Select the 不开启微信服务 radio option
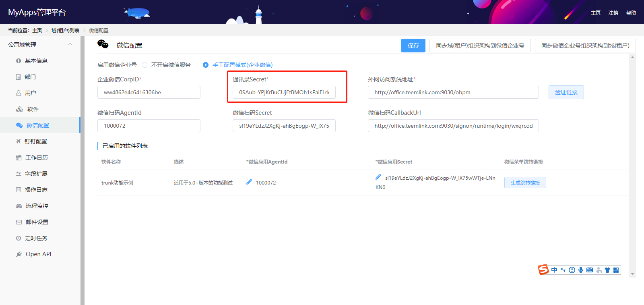 144,65
